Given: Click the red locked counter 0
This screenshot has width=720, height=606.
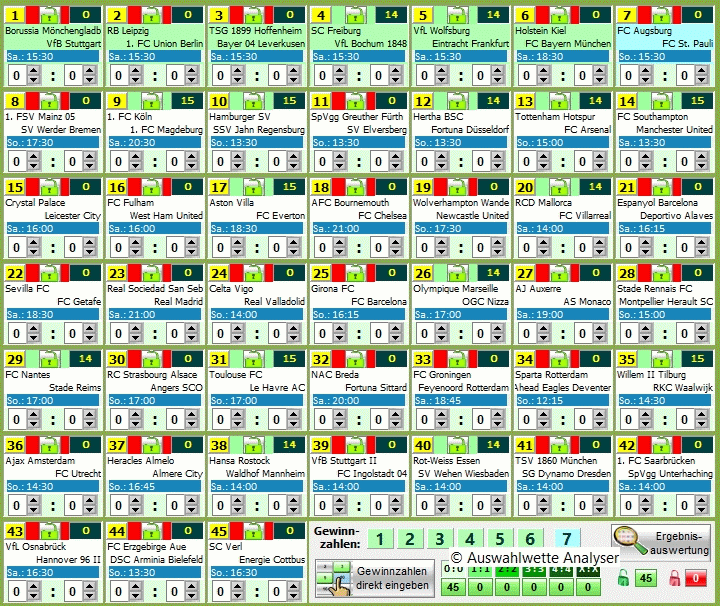Looking at the screenshot, I should coord(696,578).
